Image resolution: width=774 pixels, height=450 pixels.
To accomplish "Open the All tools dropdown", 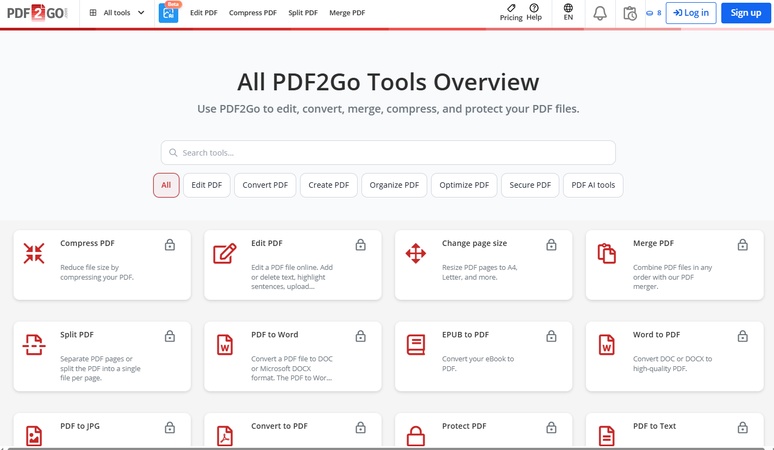I will (117, 13).
